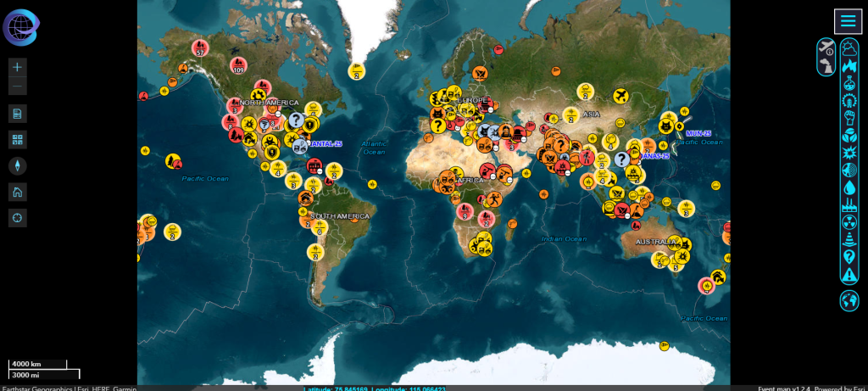The width and height of the screenshot is (868, 391).
Task: Reset map orientation with compass
Action: pyautogui.click(x=18, y=165)
